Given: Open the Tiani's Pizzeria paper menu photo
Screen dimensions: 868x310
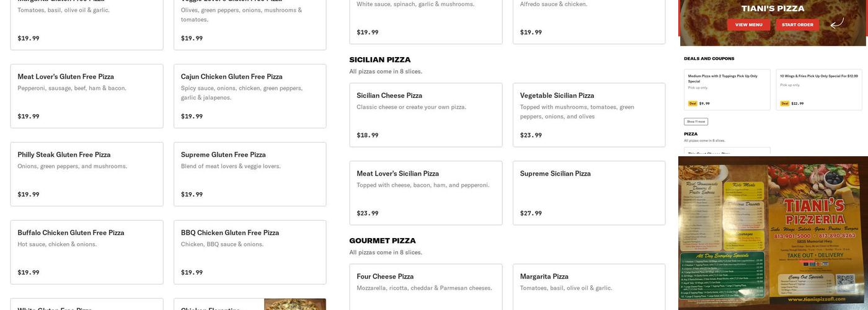Looking at the screenshot, I should point(773,233).
